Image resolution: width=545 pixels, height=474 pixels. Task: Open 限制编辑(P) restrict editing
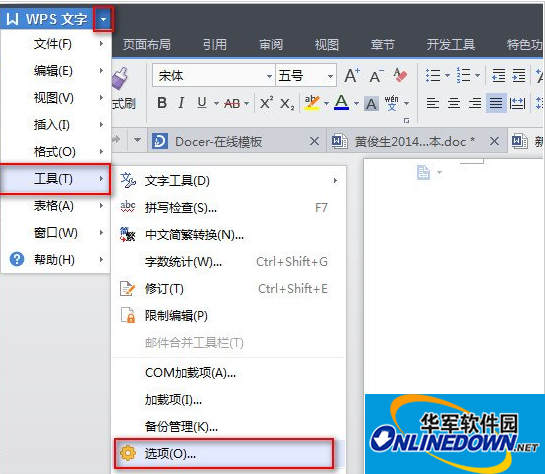coord(229,316)
